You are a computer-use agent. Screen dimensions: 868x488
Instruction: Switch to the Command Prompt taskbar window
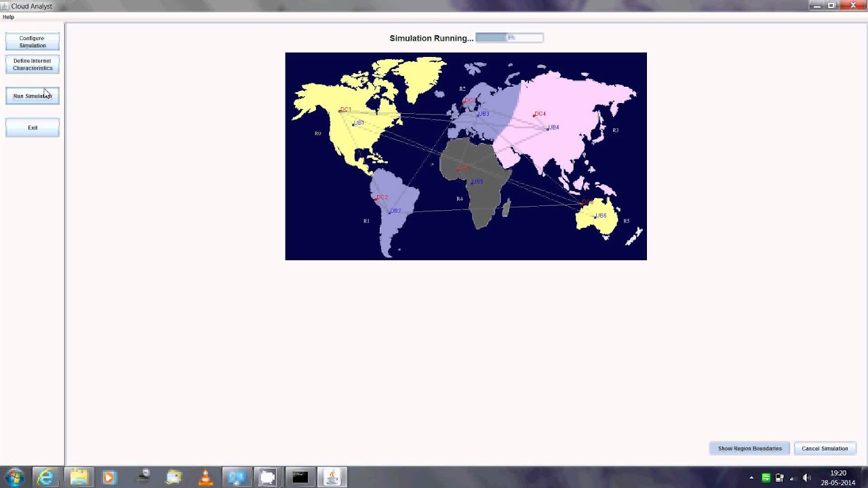pyautogui.click(x=300, y=477)
